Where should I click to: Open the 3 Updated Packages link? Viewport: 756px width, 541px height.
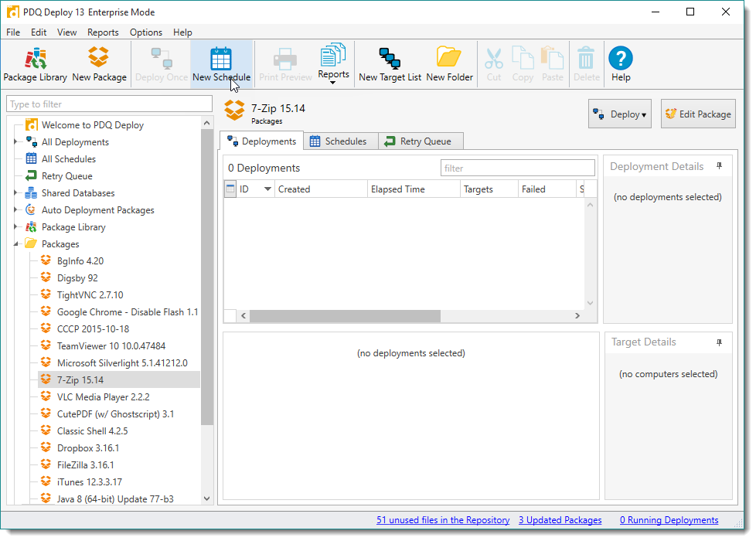coord(559,520)
